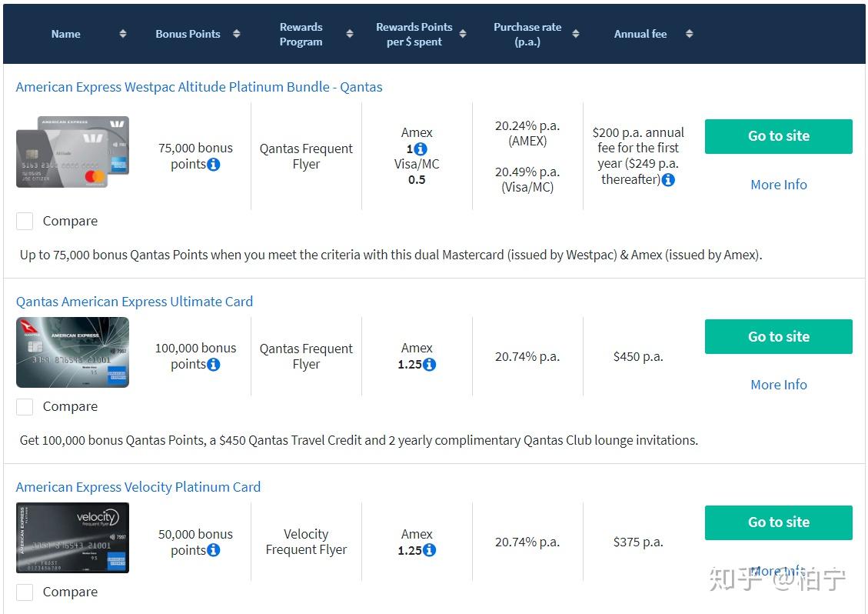Screen dimensions: 868x614
Task: Click Purchase rate (p.a.) header
Action: [527, 35]
